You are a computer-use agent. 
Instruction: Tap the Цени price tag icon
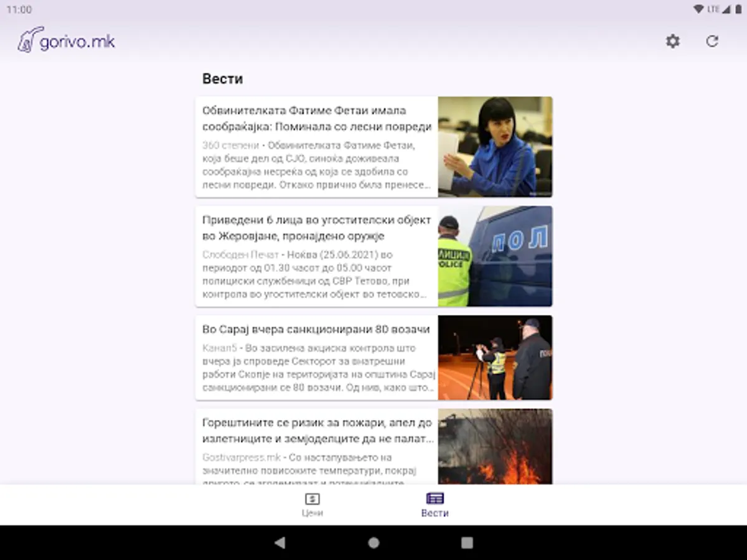[312, 498]
